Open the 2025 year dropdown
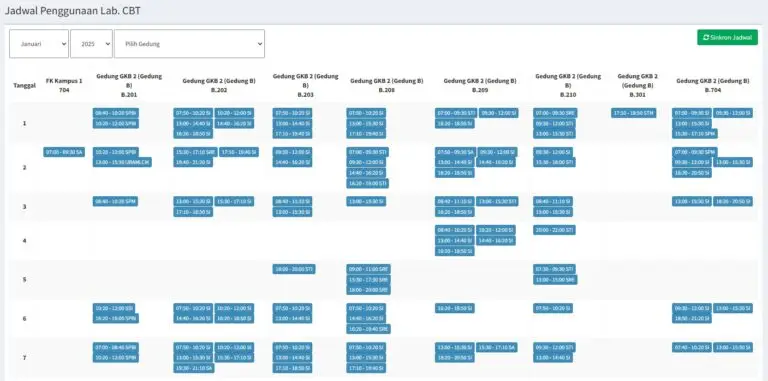The width and height of the screenshot is (768, 381). coord(91,44)
